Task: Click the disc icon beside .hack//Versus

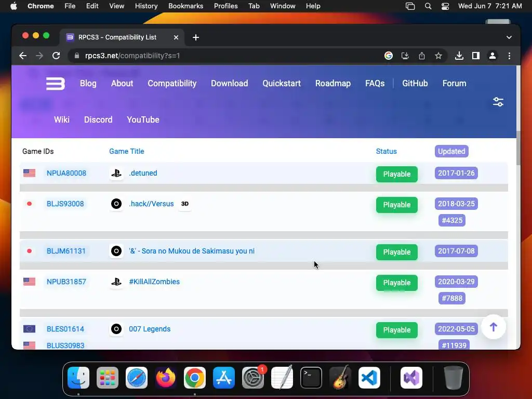Action: 116,204
